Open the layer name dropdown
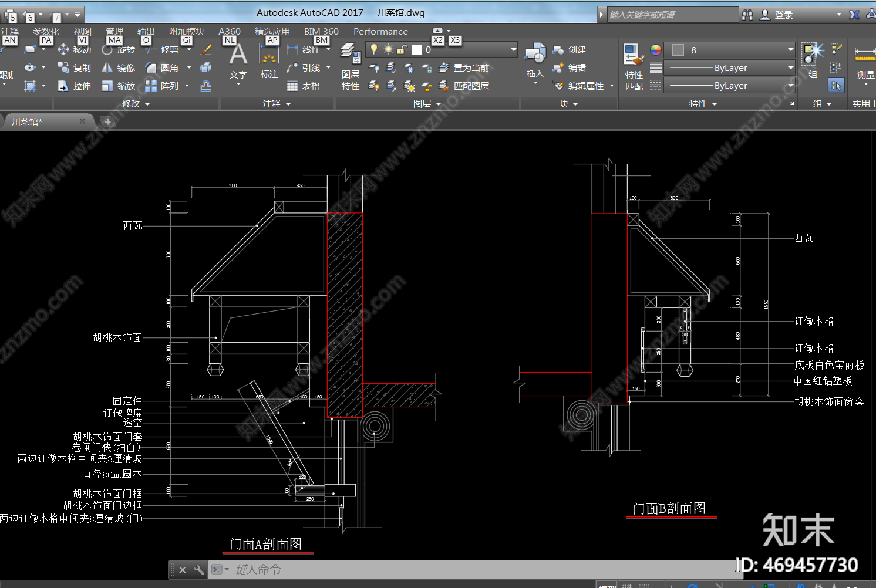 point(513,50)
